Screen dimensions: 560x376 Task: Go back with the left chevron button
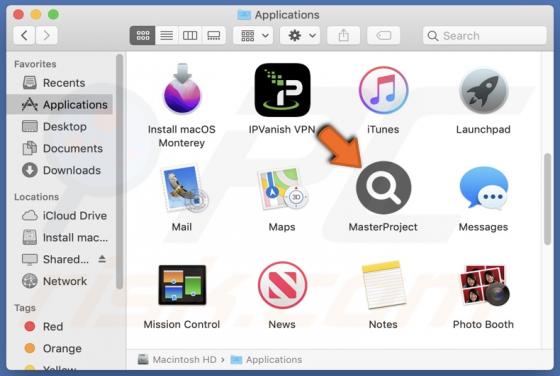pyautogui.click(x=24, y=35)
